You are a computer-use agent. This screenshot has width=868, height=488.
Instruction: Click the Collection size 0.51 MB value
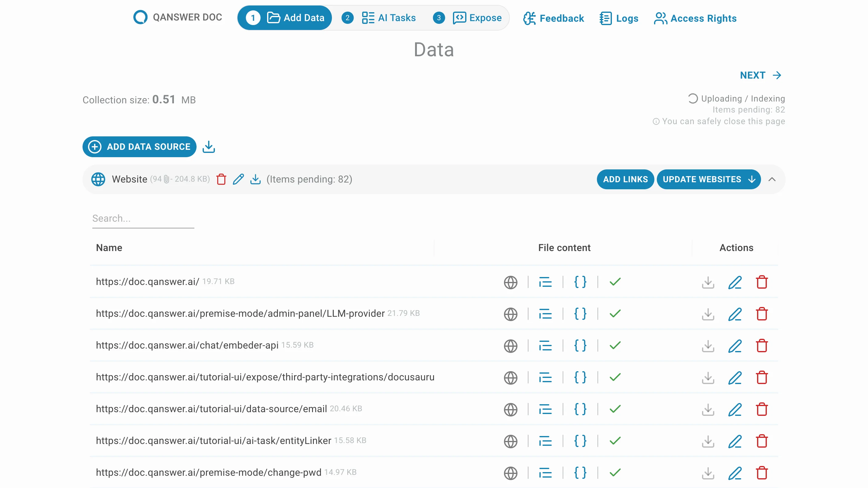(174, 99)
